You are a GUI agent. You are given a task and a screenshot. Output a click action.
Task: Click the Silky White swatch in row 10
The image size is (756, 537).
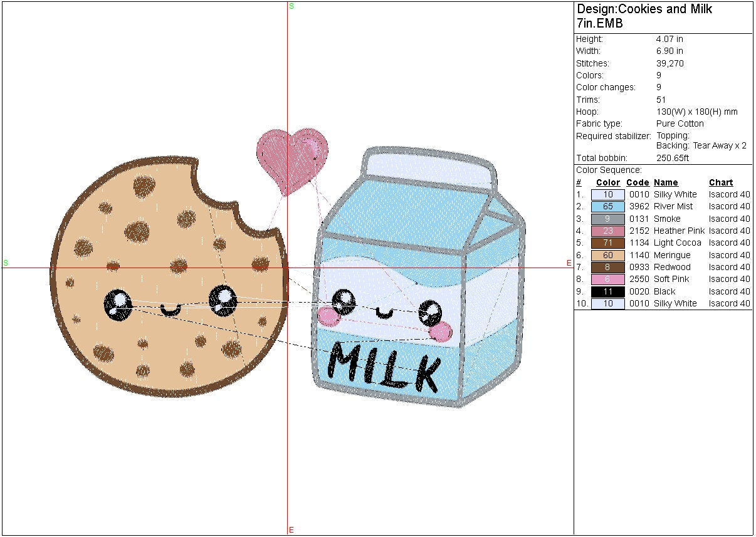pos(607,304)
